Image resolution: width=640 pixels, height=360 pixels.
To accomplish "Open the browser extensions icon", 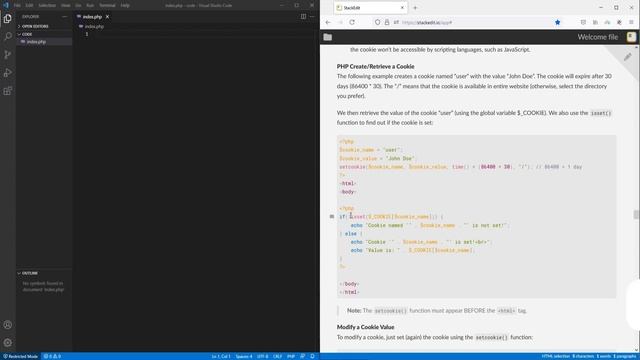I will pyautogui.click(x=619, y=22).
